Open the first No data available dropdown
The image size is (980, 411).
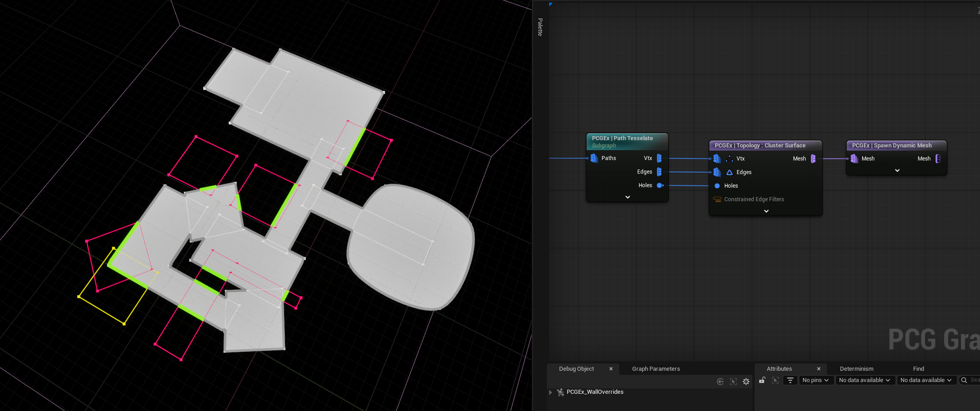point(864,380)
